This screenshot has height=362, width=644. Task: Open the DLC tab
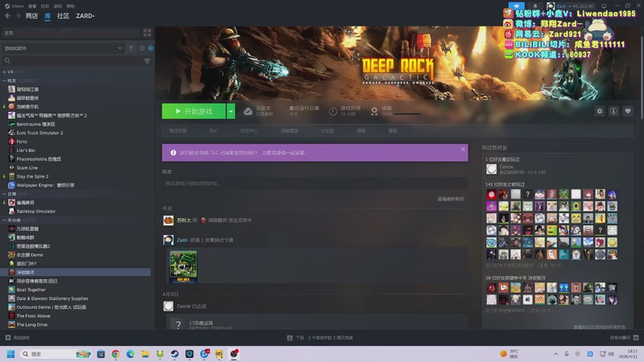(x=213, y=130)
